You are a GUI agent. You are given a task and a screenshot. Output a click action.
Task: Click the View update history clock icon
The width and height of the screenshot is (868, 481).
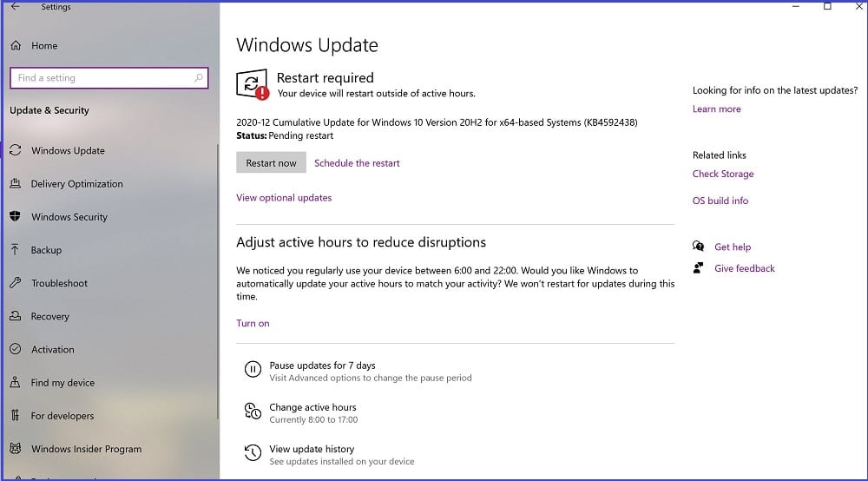pyautogui.click(x=253, y=452)
